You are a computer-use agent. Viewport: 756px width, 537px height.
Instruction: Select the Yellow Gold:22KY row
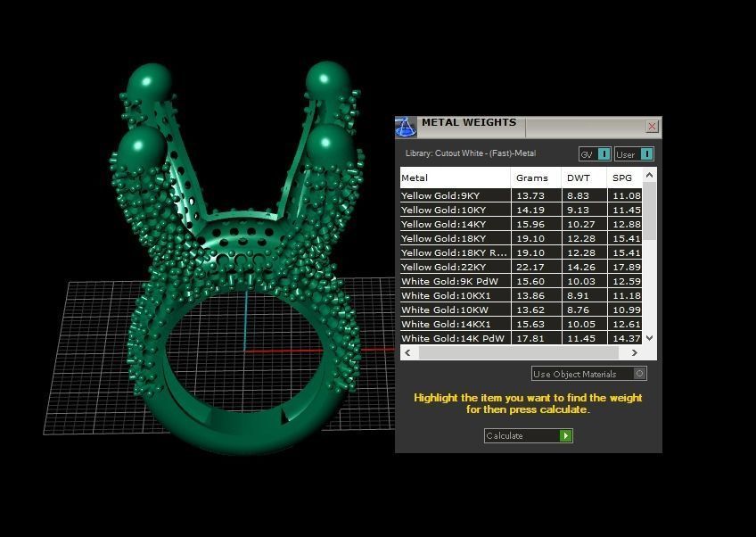click(x=521, y=267)
